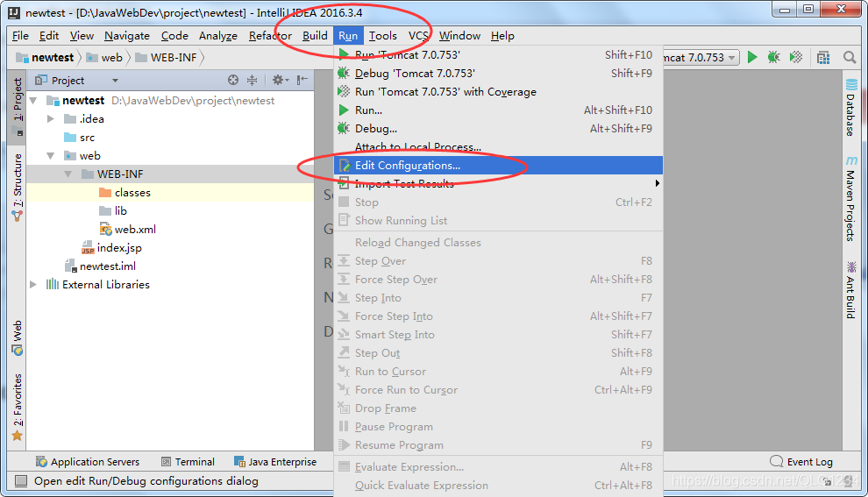Select newtest.iml file in tree
Screen dimensions: 868x497
tap(100, 266)
